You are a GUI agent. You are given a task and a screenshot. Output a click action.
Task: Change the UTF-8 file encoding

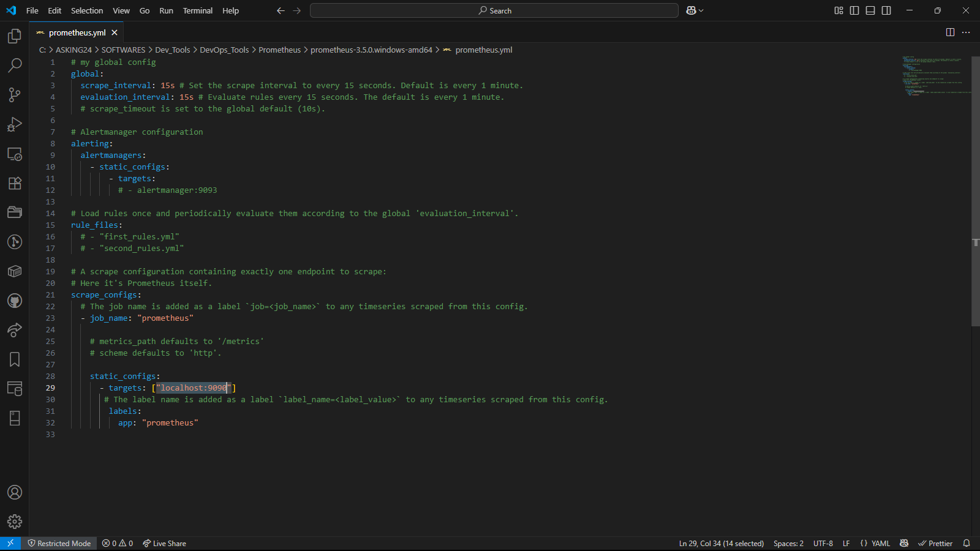(823, 543)
